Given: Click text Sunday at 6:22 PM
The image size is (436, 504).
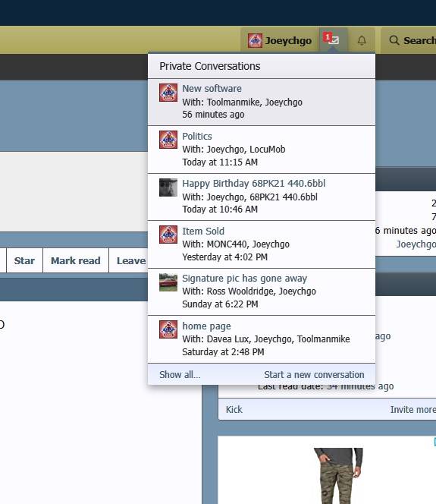Looking at the screenshot, I should (220, 304).
